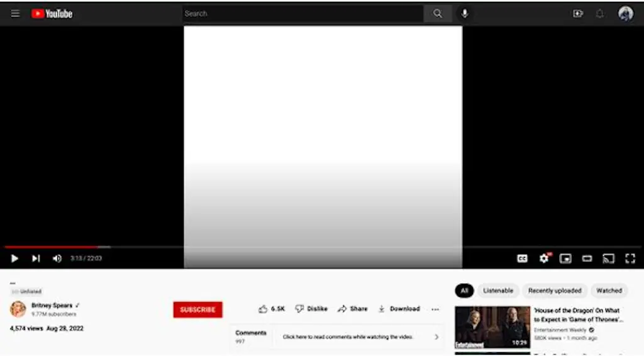644x356 pixels.
Task: Mute the video volume
Action: point(57,259)
